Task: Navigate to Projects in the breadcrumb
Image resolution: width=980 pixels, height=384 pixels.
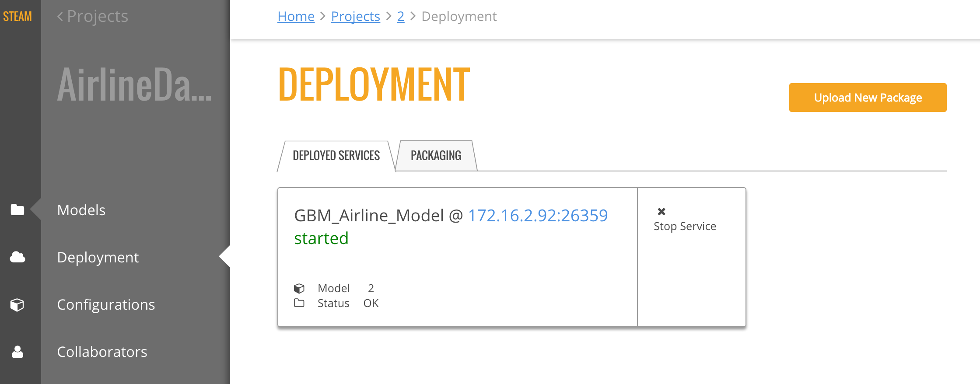Action: click(x=355, y=16)
